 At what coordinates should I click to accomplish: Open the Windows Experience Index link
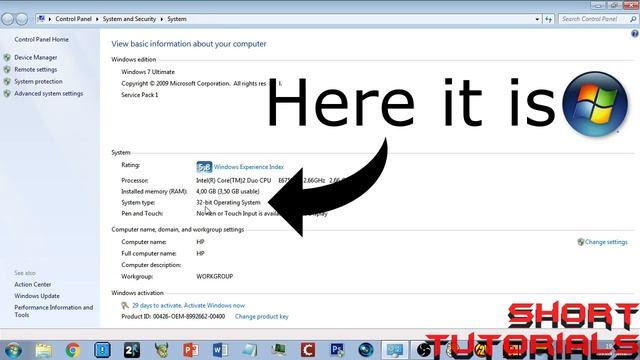tap(249, 167)
